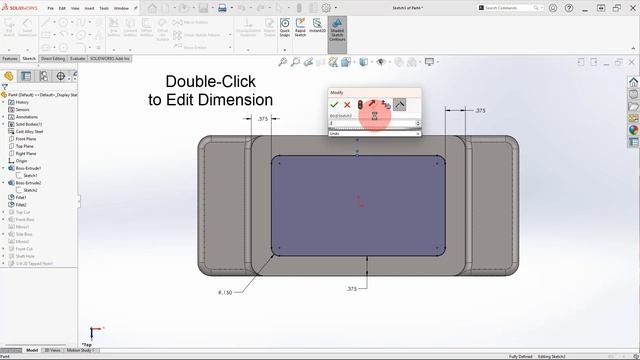Collapse the Boss-Extrude1 node

point(4,168)
